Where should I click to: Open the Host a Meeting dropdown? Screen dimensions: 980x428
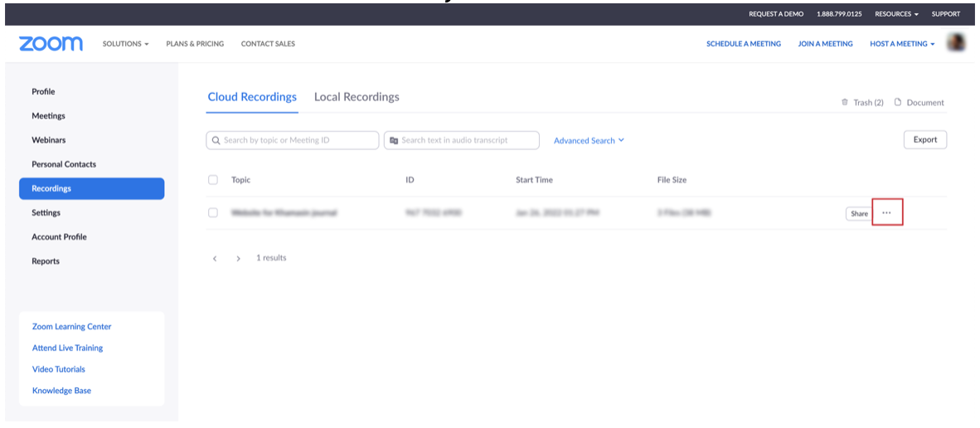pos(903,44)
